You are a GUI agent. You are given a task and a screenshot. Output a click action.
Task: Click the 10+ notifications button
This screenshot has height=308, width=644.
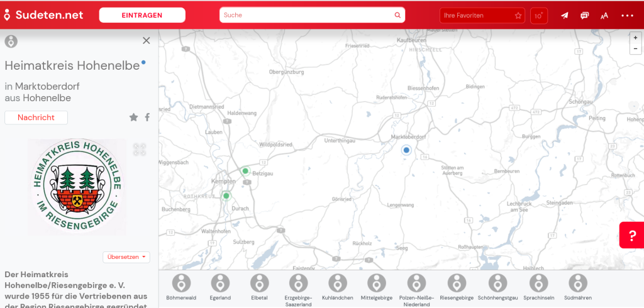[x=538, y=16]
